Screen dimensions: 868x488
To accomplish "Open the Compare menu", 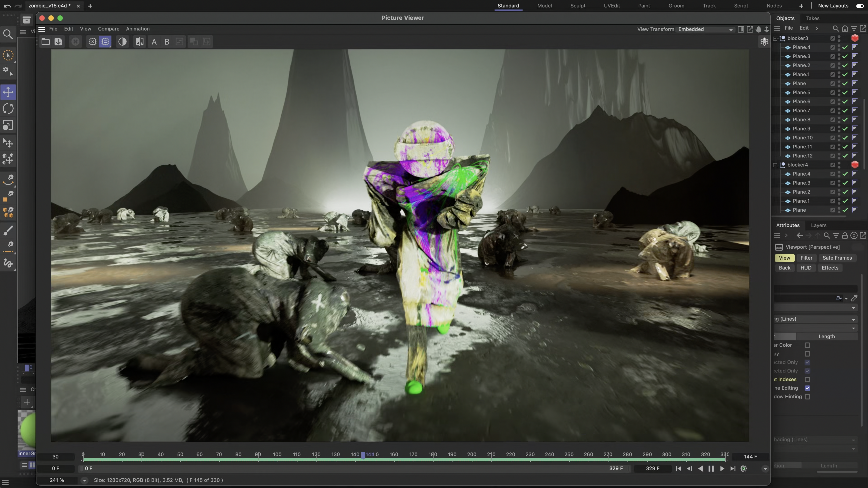I will [x=108, y=29].
